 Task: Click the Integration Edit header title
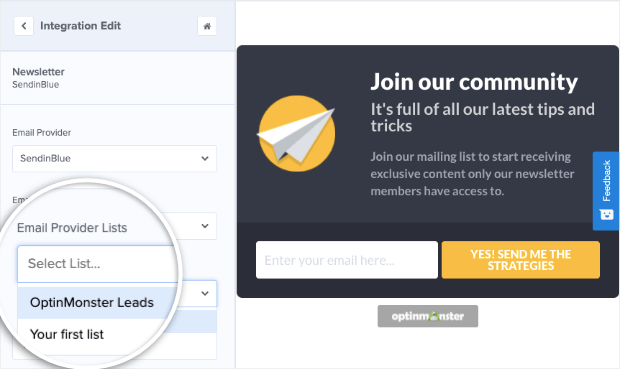pyautogui.click(x=81, y=26)
